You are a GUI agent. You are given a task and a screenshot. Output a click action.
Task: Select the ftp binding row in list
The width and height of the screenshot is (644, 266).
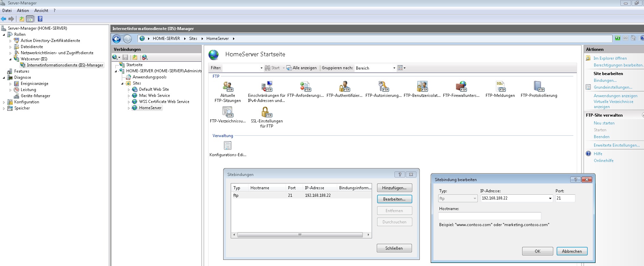click(301, 195)
